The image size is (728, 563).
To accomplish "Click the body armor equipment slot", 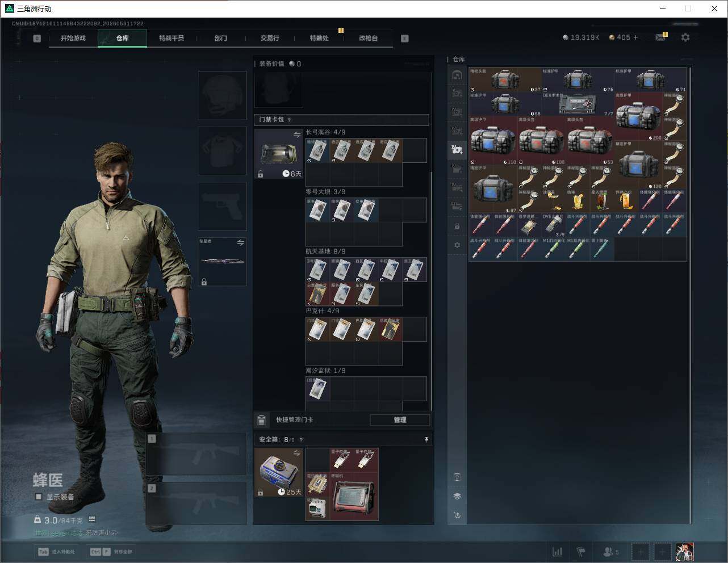I will (x=222, y=151).
